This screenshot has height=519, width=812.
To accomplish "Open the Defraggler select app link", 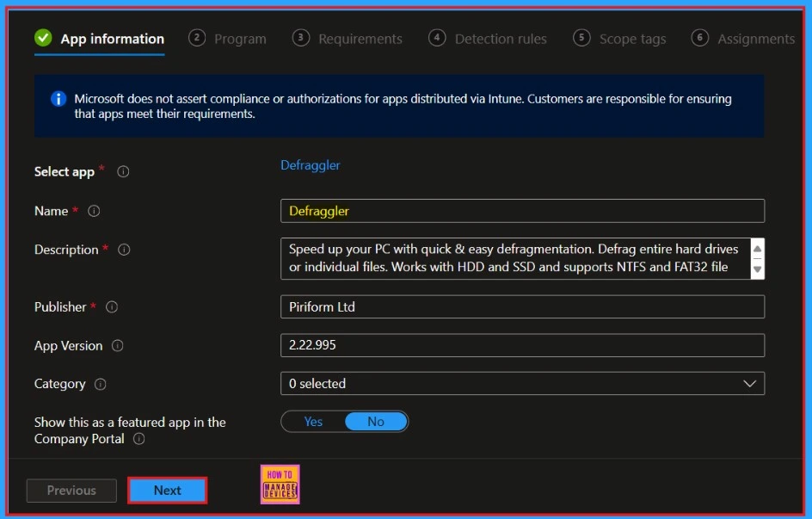I will pyautogui.click(x=311, y=165).
